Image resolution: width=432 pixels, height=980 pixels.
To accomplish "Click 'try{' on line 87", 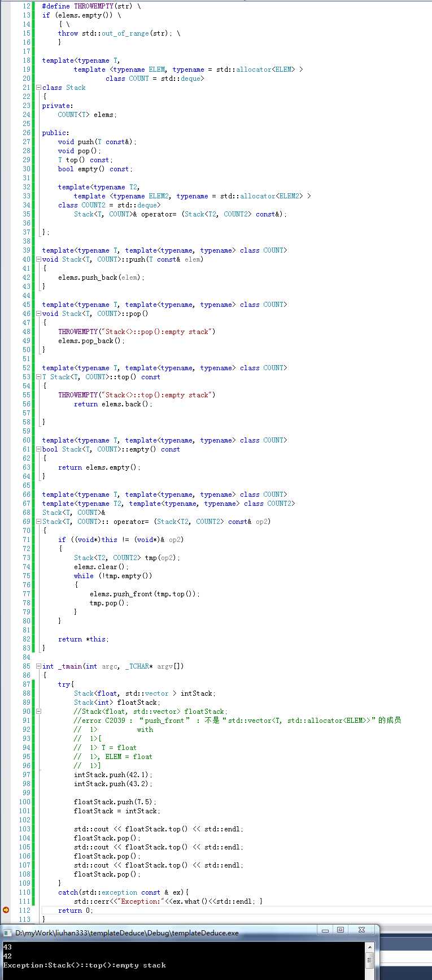I will point(66,684).
